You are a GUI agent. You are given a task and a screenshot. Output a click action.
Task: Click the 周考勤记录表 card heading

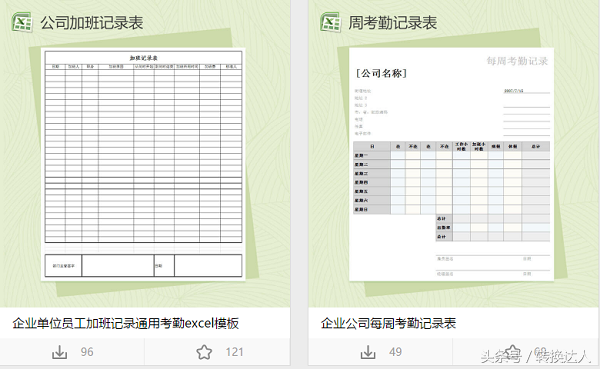coord(393,23)
